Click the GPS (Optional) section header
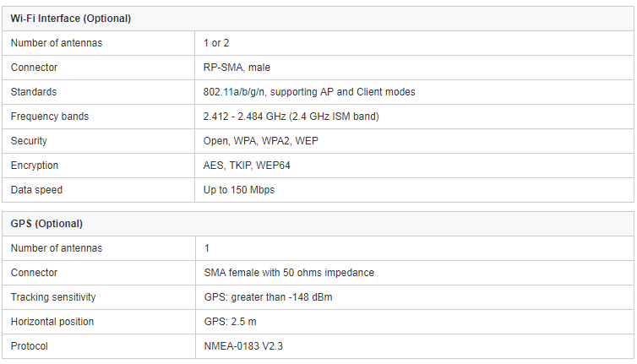 (46, 224)
